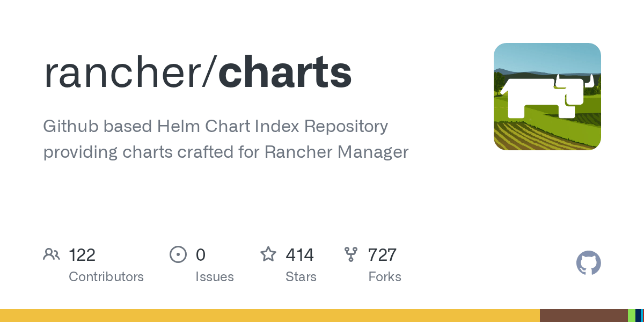Click the Stars star icon
The image size is (644, 322).
[x=268, y=254]
